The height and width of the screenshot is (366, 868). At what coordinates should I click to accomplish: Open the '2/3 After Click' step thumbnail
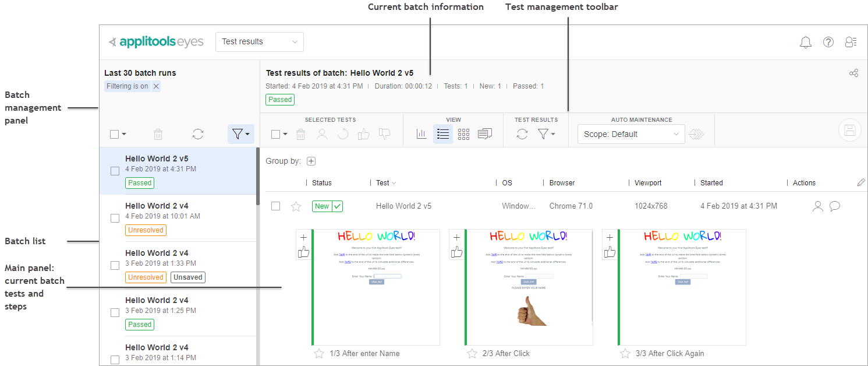(529, 287)
